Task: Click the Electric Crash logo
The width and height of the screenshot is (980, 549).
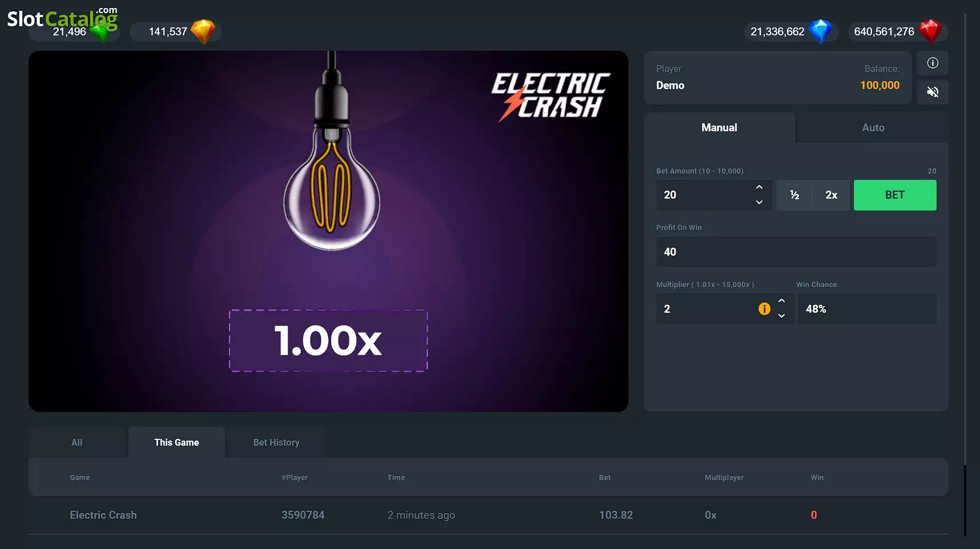Action: click(550, 96)
